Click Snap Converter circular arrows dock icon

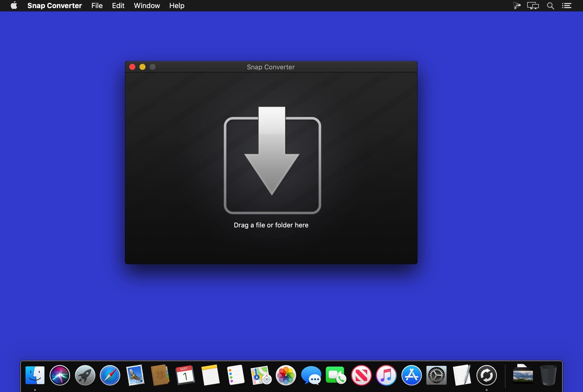click(x=486, y=375)
